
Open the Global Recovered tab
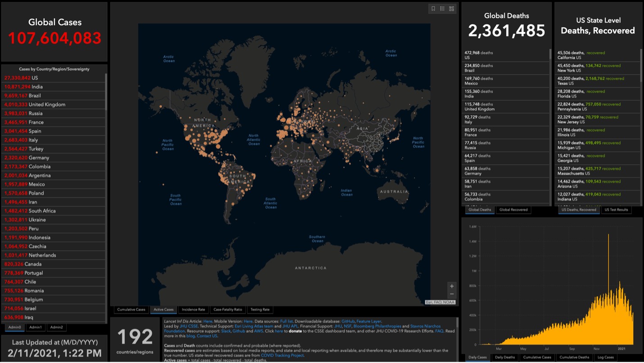click(513, 209)
